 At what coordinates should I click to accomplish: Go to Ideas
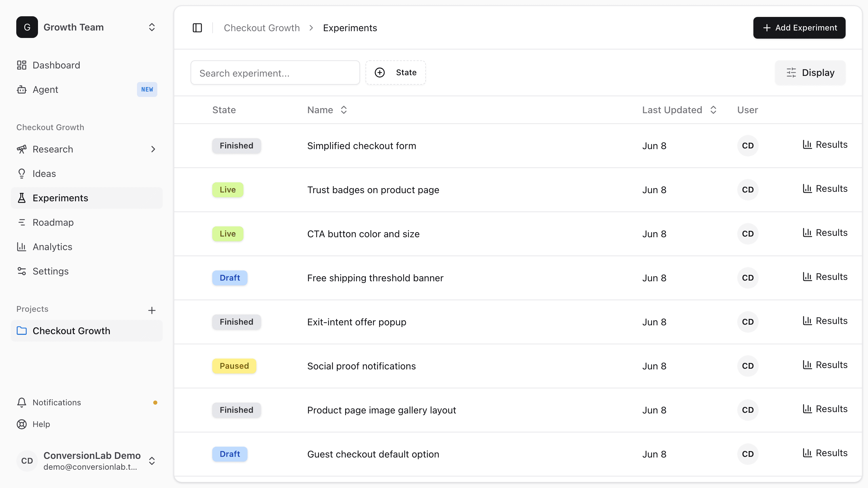point(87,174)
